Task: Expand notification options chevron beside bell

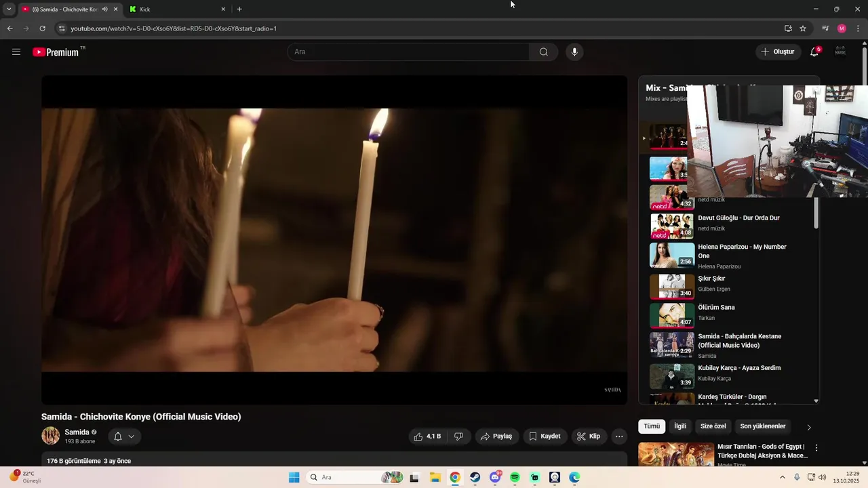Action: (132, 436)
